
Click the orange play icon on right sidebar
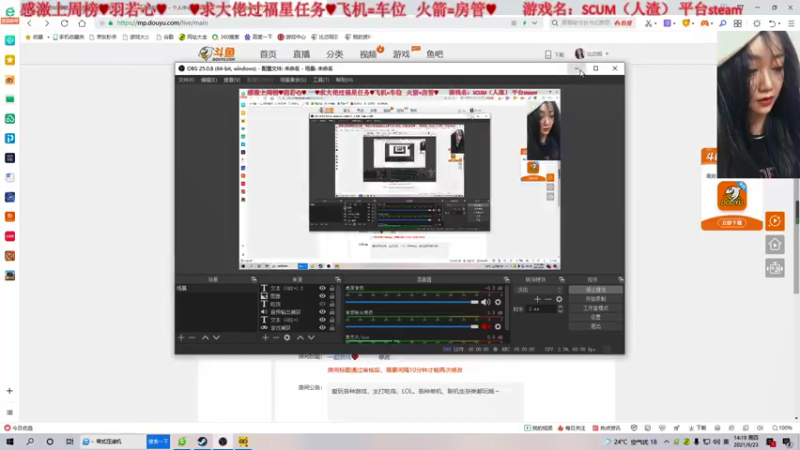pos(774,221)
